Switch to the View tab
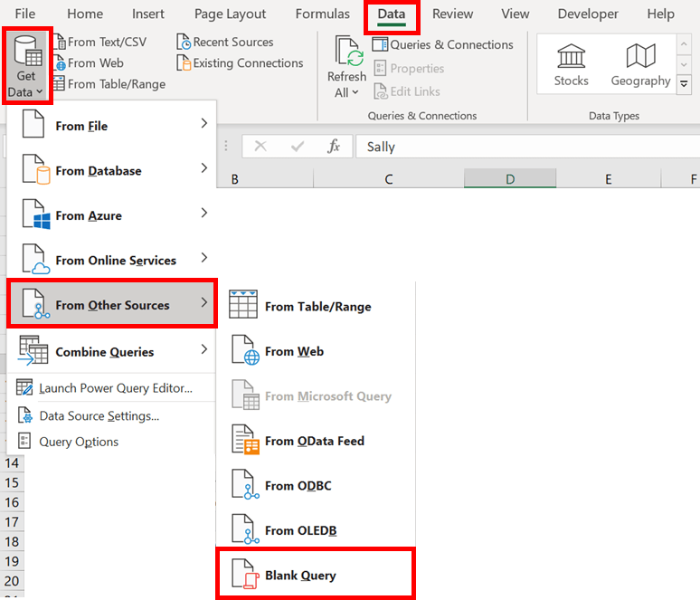This screenshot has width=700, height=600. (515, 14)
